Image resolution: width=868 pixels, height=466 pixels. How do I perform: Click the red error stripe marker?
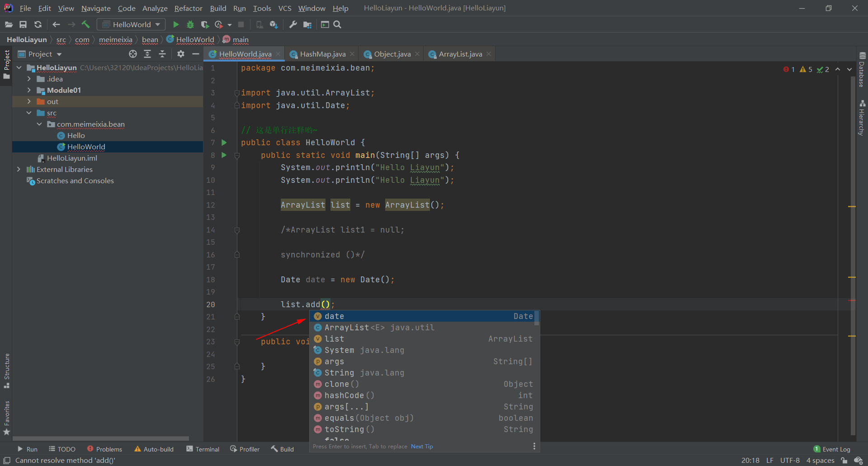tap(852, 300)
